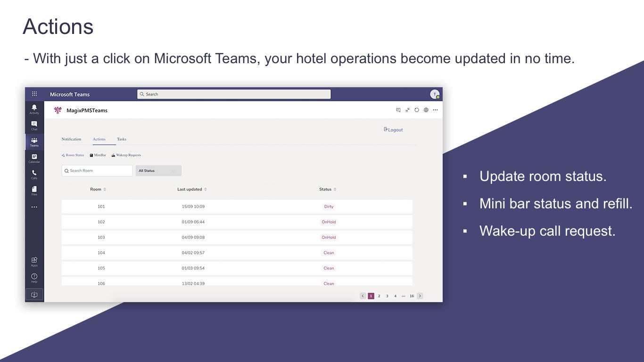Open Apps store in sidebar
The width and height of the screenshot is (644, 362).
(x=34, y=262)
